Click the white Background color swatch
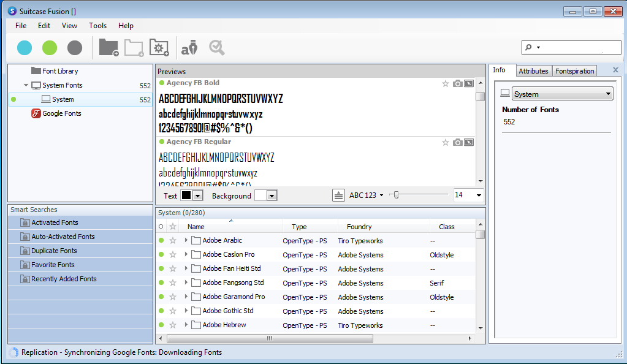 pyautogui.click(x=260, y=195)
